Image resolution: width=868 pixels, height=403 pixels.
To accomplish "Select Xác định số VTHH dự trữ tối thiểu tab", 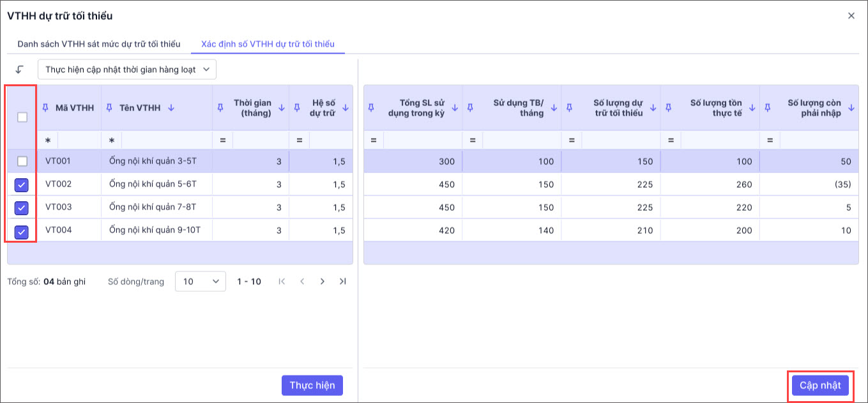I will (x=268, y=44).
